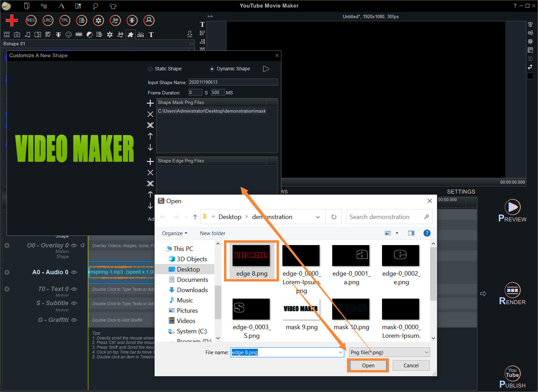The width and height of the screenshot is (538, 392).
Task: Click the swap-arrows icon beside the preview
Action: (530, 67)
